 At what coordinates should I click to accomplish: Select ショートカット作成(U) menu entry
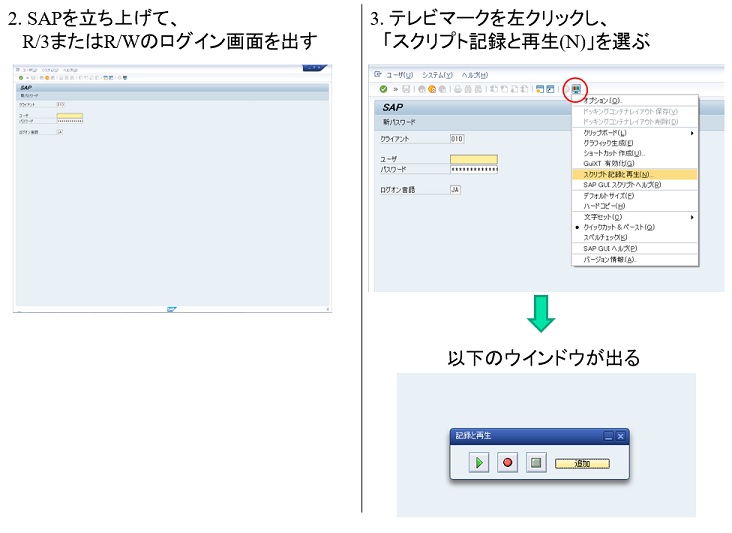pos(635,153)
